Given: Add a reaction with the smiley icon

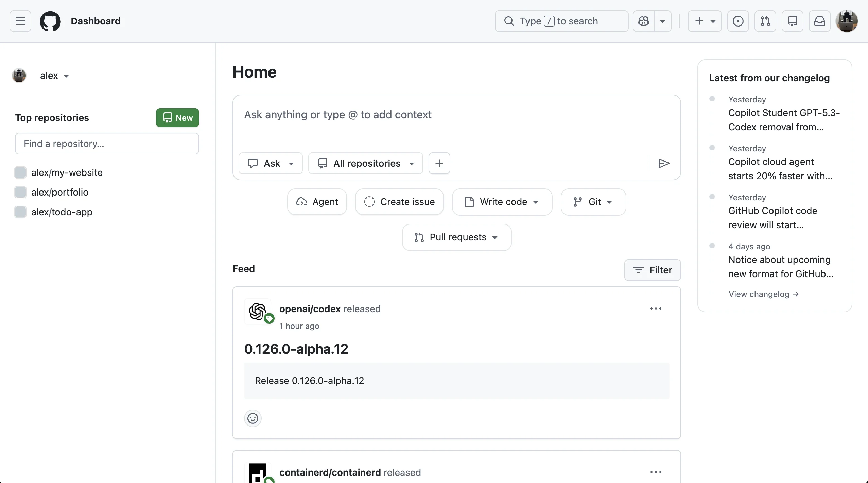Looking at the screenshot, I should coord(253,418).
